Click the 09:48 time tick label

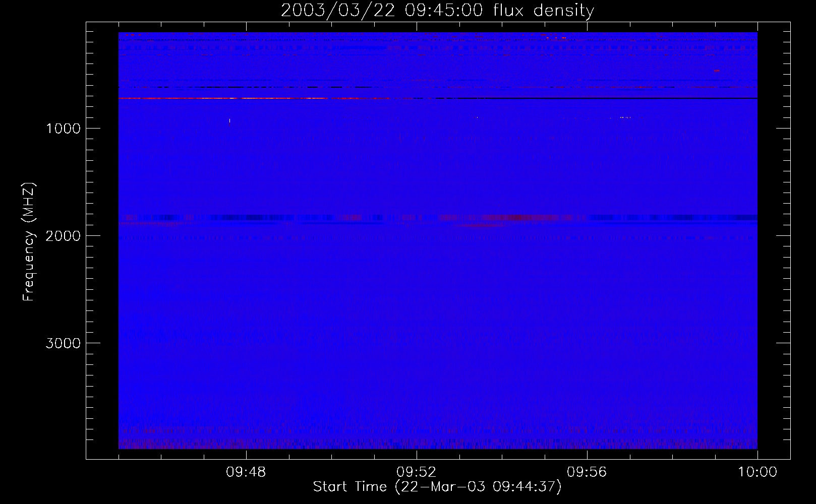pyautogui.click(x=246, y=472)
